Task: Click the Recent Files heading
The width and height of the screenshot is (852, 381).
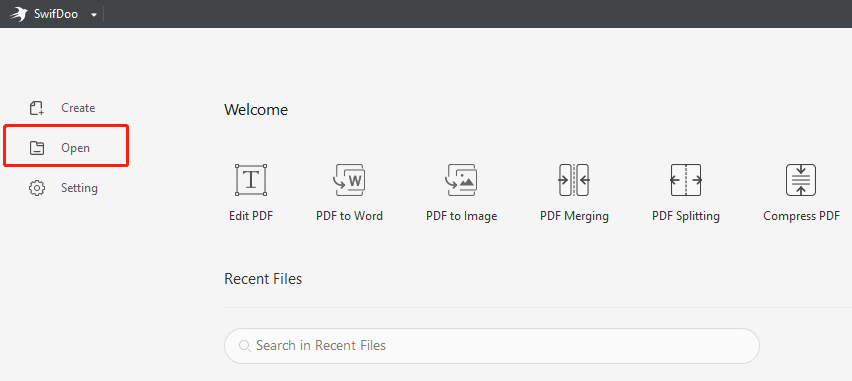Action: (263, 279)
